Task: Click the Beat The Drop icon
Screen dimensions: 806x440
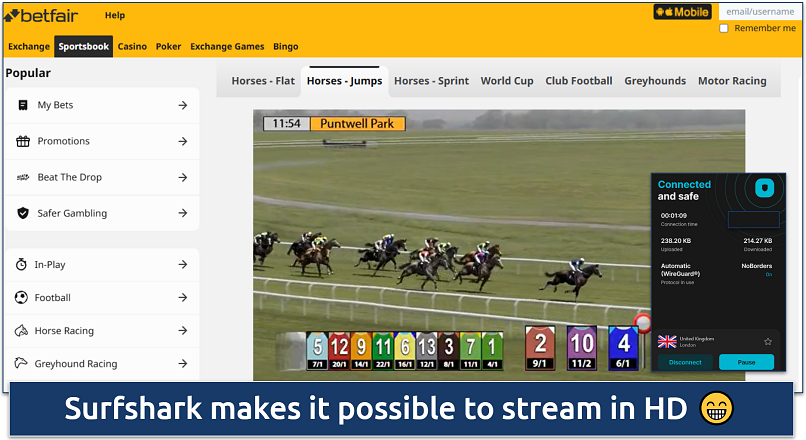Action: 23,177
